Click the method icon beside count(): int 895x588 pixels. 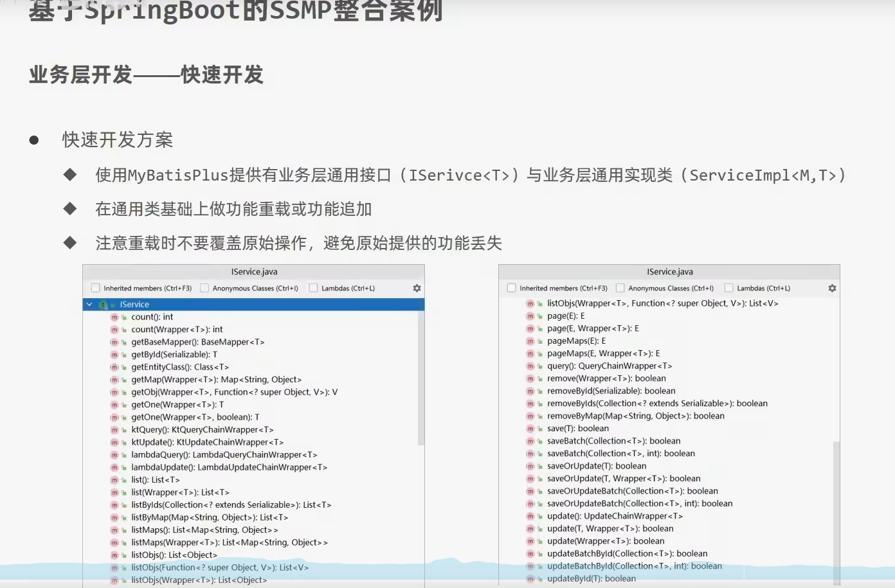(114, 317)
